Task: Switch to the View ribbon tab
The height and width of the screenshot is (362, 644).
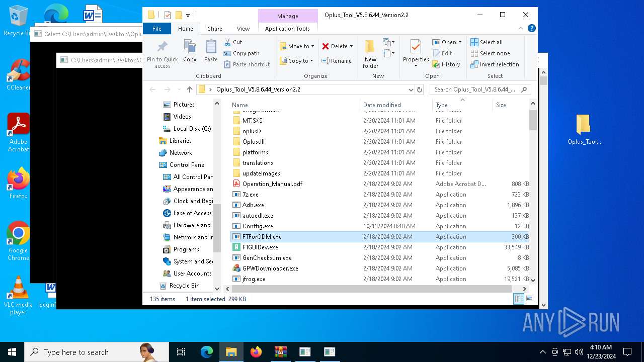Action: (243, 29)
